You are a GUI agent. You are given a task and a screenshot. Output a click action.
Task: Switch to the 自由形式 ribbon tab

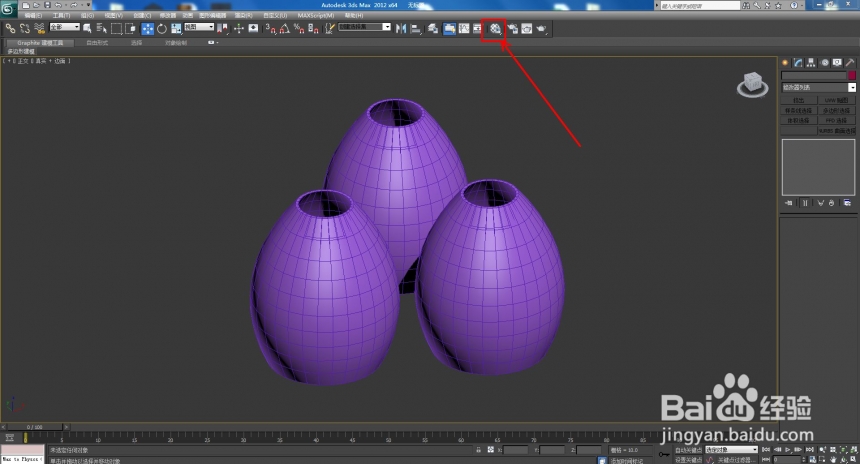[97, 43]
